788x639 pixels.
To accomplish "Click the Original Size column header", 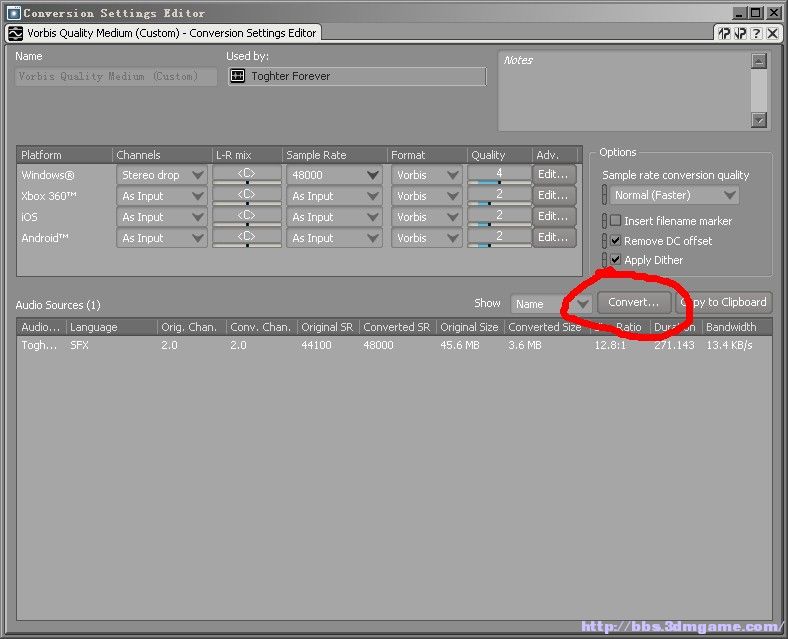I will click(x=470, y=327).
